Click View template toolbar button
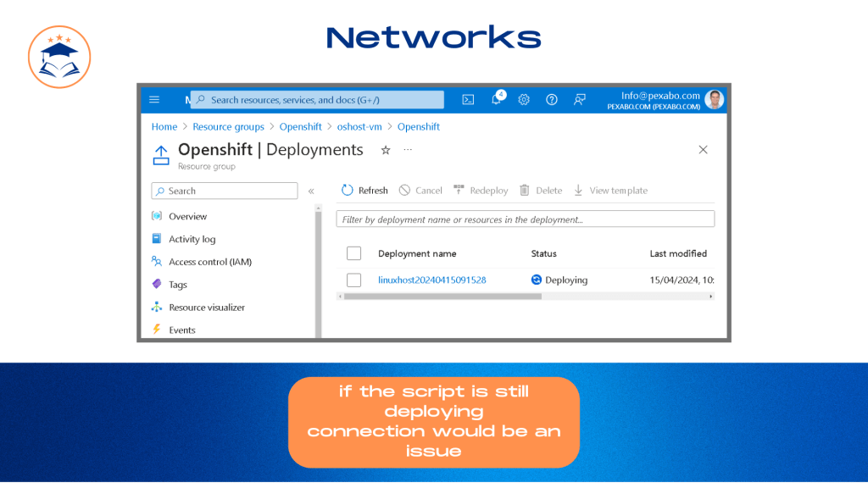The width and height of the screenshot is (868, 488). coord(610,191)
